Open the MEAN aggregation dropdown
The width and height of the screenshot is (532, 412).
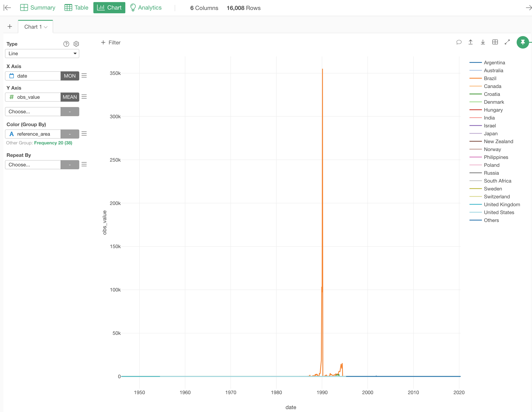[x=70, y=97]
